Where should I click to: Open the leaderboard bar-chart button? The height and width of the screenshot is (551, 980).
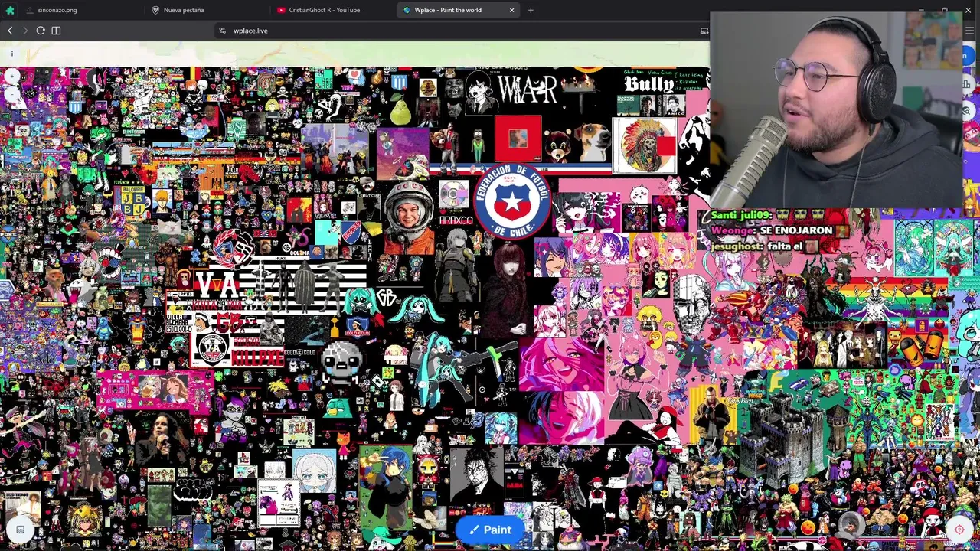click(x=967, y=85)
